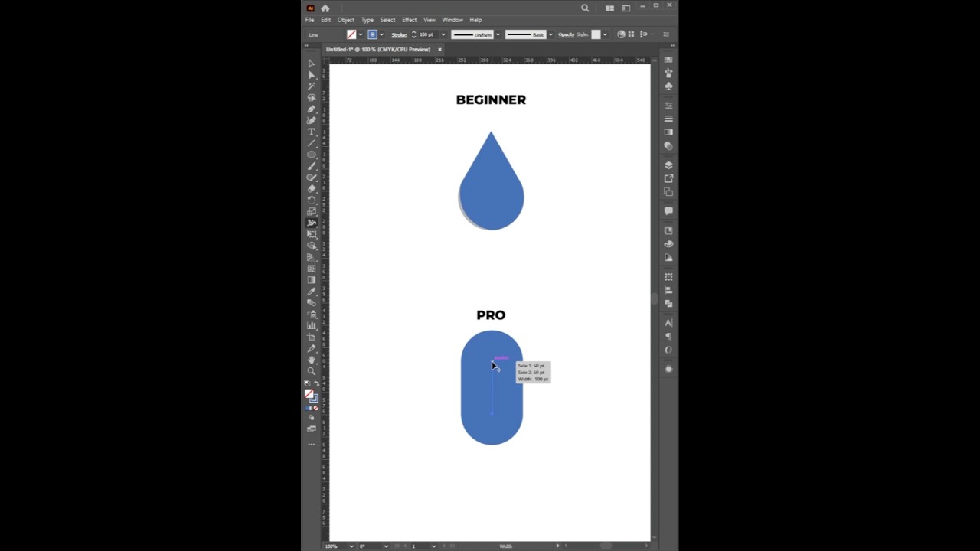Open the Symbols panel club icon
This screenshot has width=980, height=551.
click(x=668, y=86)
